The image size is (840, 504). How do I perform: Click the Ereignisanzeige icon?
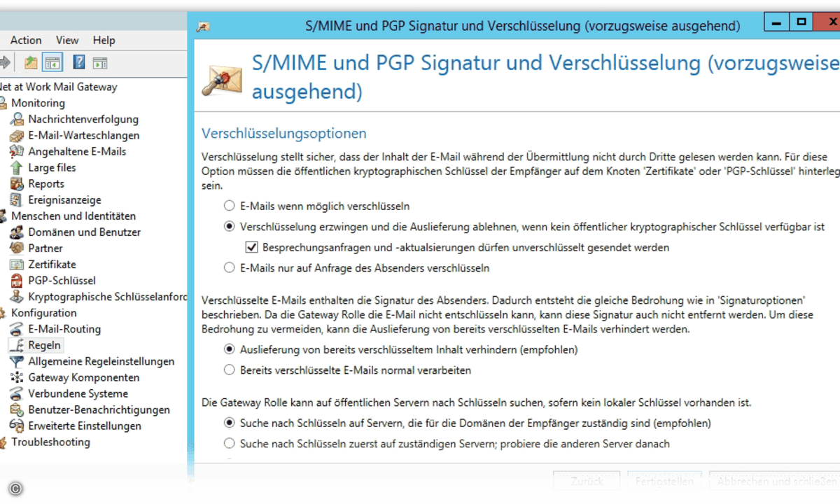17,199
